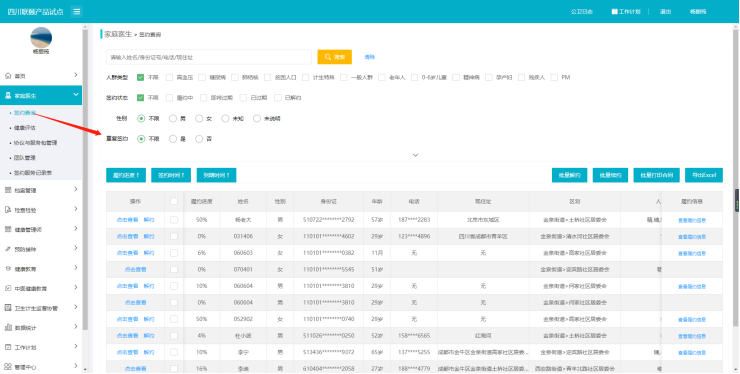The height and width of the screenshot is (374, 740).
Task: Expand the 卫生计生监督协管 sidebar chevron
Action: click(x=76, y=307)
